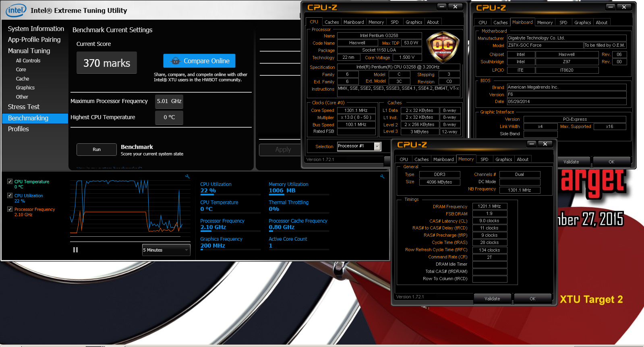Viewport: 644px width, 347px height.
Task: Minimize the first CPU-Z processor window
Action: coord(442,6)
